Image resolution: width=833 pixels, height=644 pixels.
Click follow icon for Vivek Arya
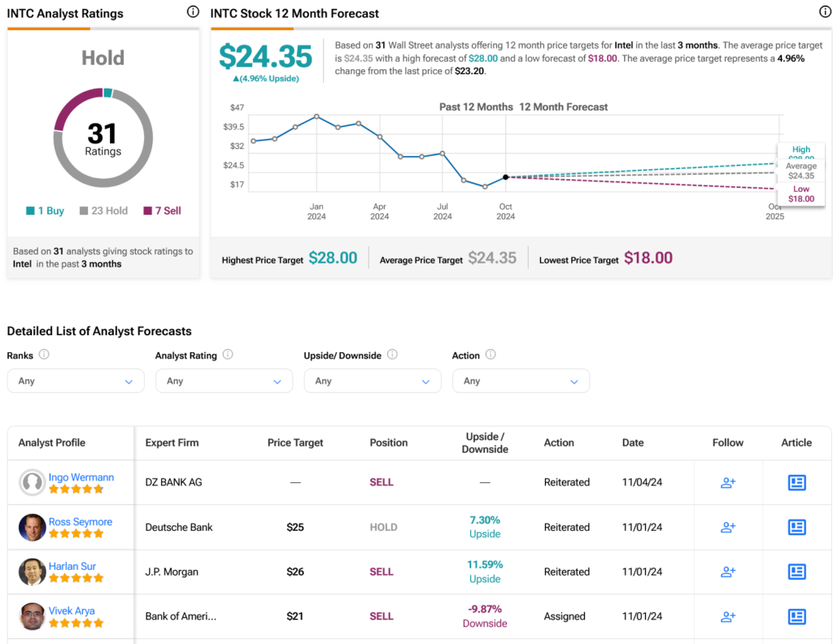tap(728, 616)
